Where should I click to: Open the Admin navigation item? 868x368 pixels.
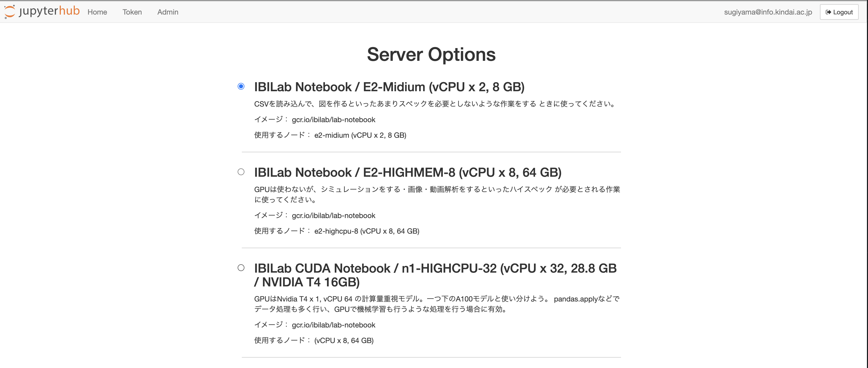pyautogui.click(x=168, y=12)
